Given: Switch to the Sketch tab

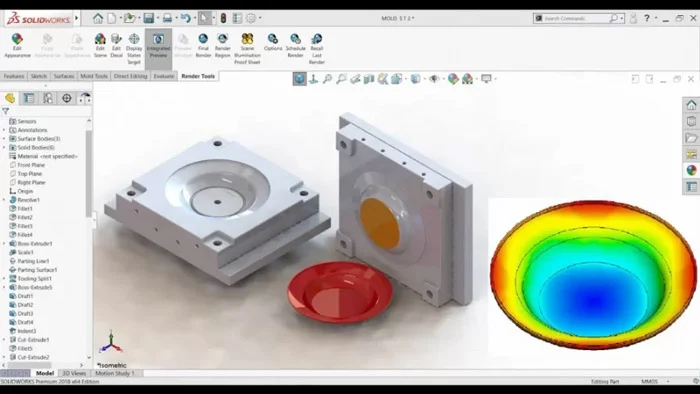Looking at the screenshot, I should (39, 76).
